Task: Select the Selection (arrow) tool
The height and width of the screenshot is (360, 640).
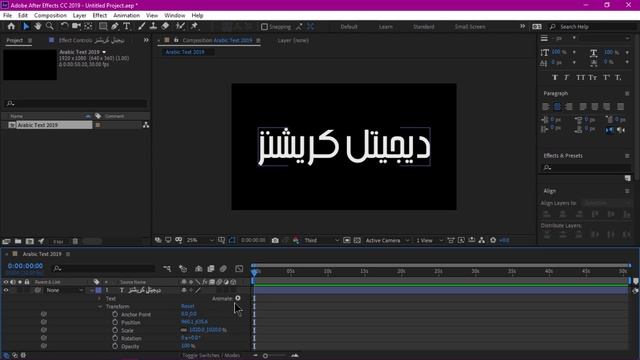Action: tap(26, 26)
